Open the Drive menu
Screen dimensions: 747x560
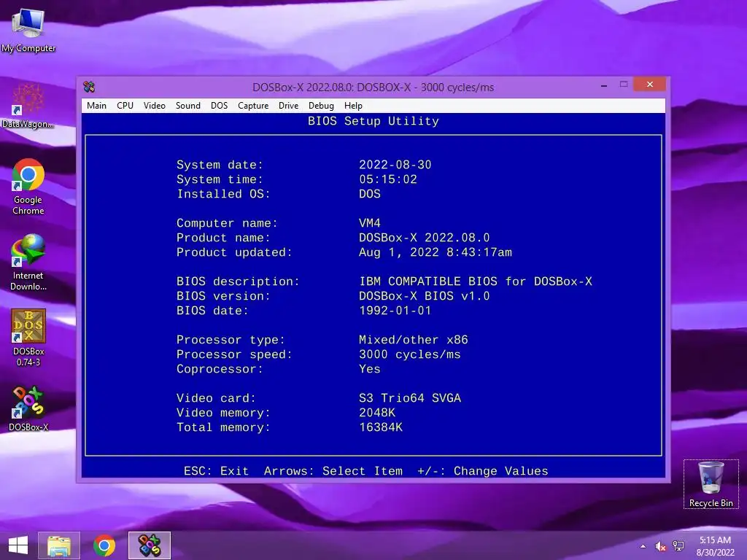(288, 106)
